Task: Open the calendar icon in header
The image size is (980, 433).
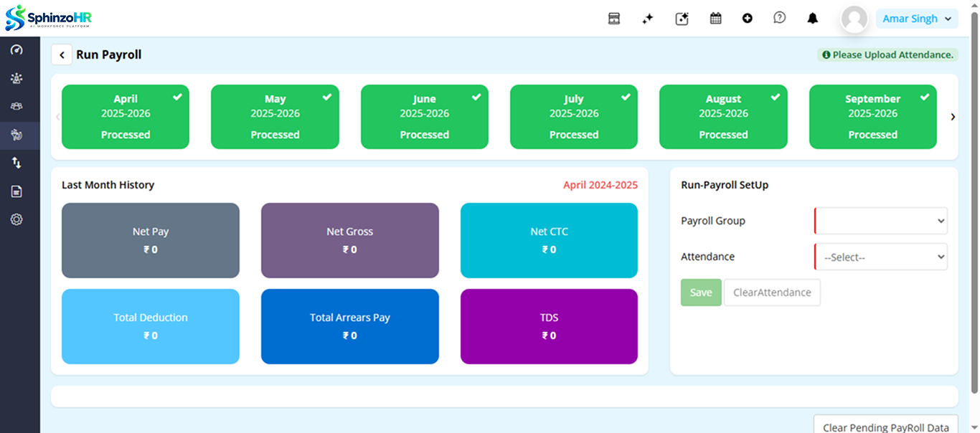Action: click(x=715, y=19)
